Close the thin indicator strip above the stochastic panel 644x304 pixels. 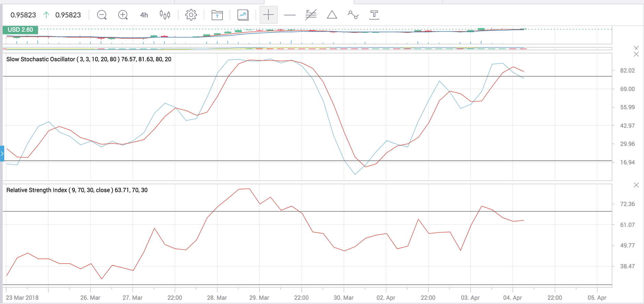coord(636,48)
